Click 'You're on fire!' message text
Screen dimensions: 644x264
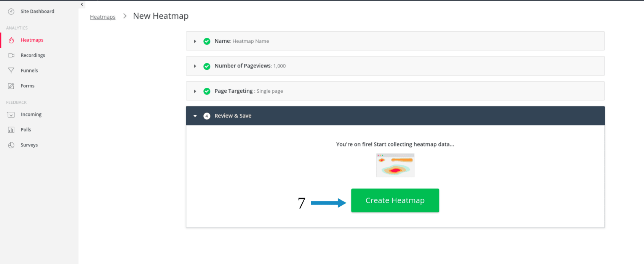(395, 144)
